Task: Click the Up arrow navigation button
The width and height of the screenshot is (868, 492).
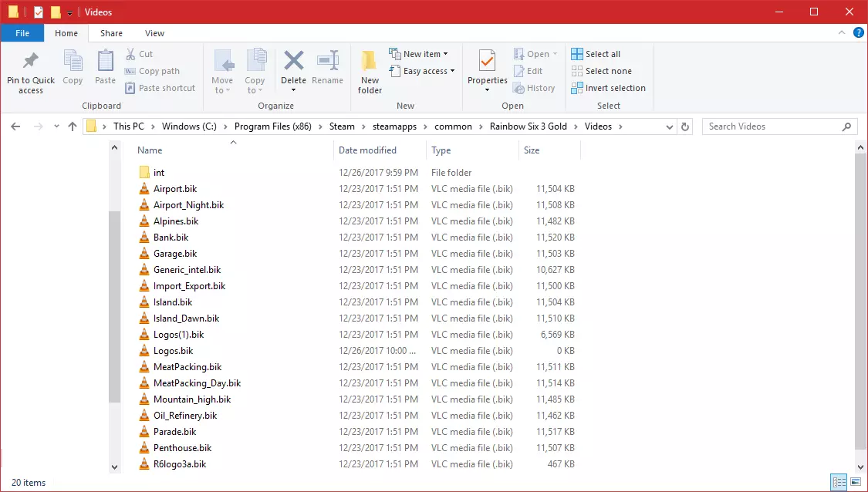Action: pos(73,126)
